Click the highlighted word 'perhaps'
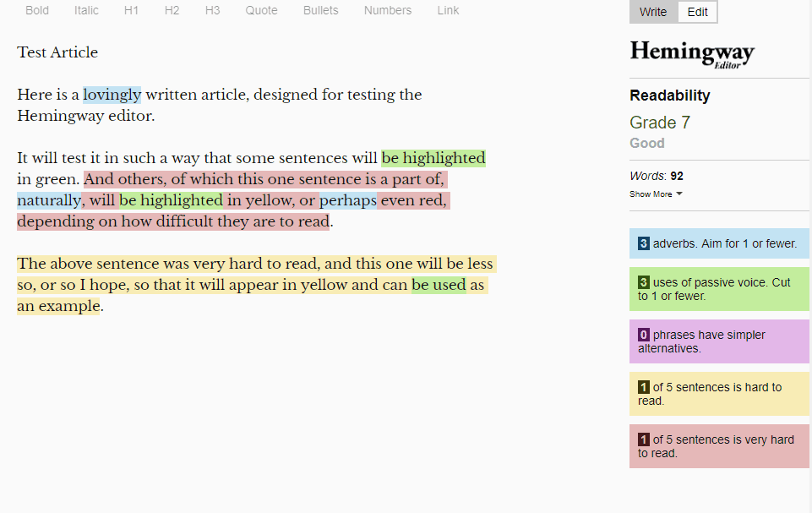 [348, 200]
